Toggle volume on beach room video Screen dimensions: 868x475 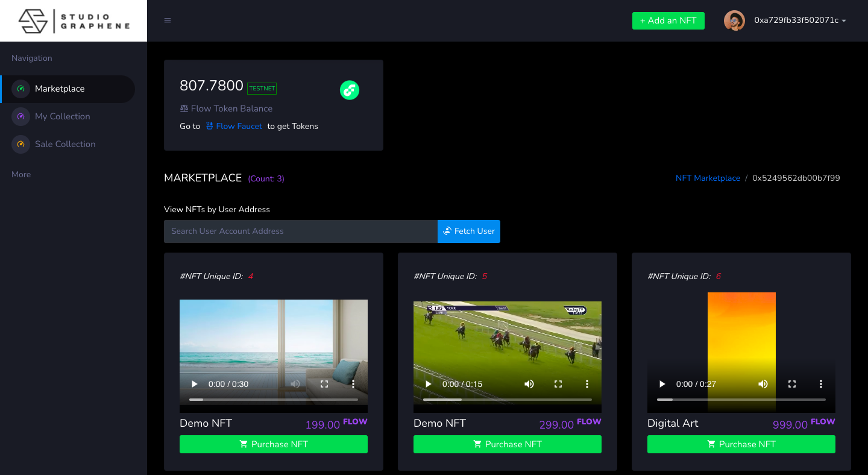coord(295,384)
